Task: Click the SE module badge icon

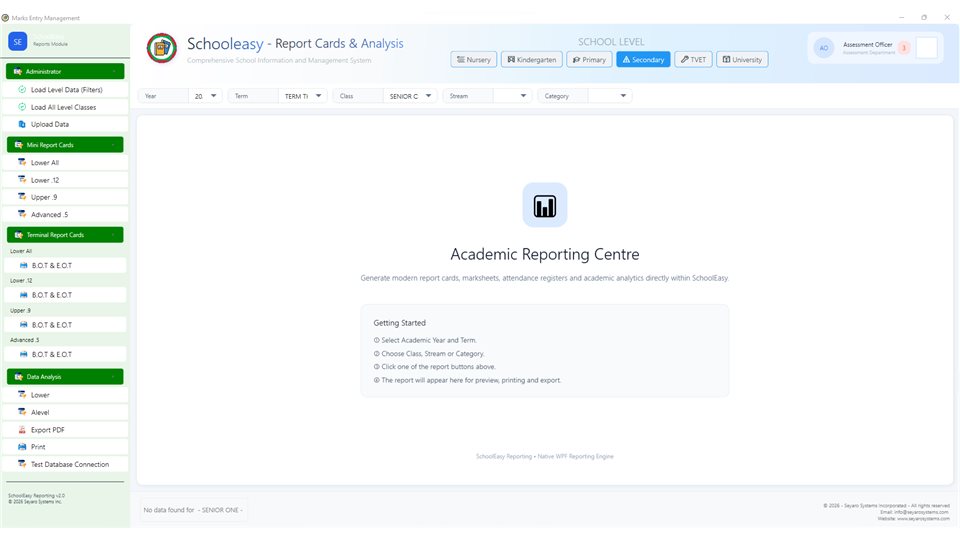Action: [17, 42]
